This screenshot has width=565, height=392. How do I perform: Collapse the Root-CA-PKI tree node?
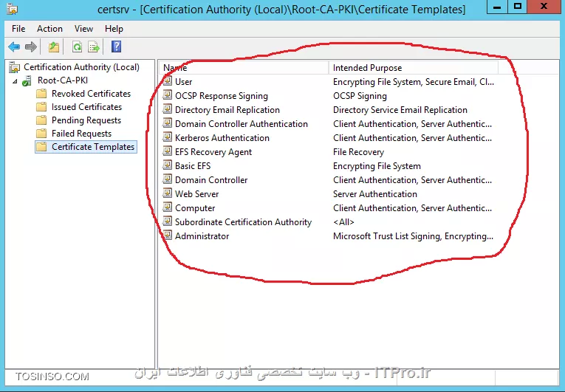click(15, 81)
